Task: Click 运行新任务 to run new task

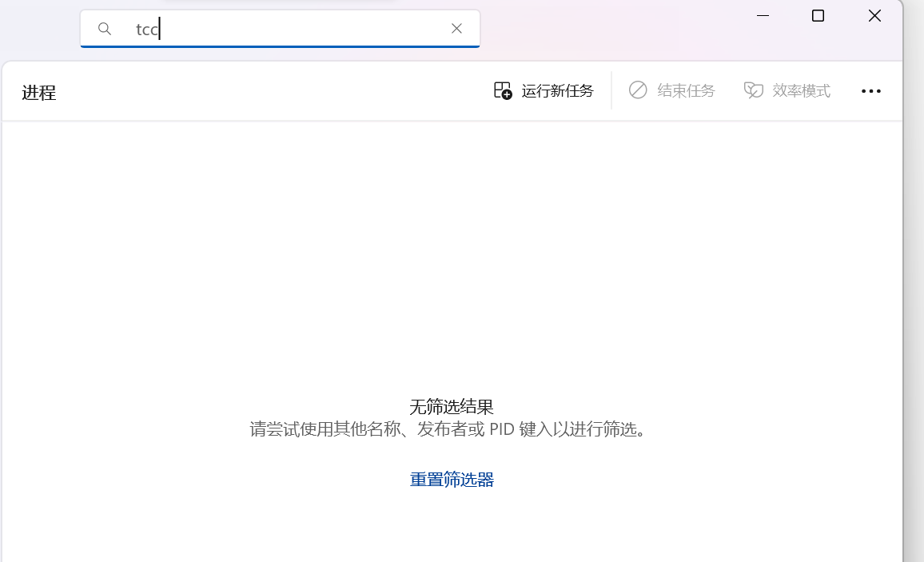Action: point(544,90)
